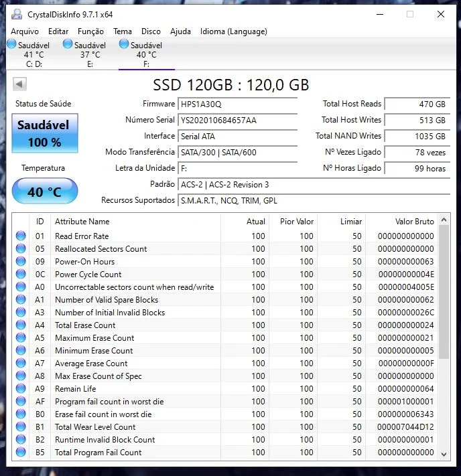The width and height of the screenshot is (461, 476).
Task: Click the status orb of Runtime Invalid Block Count row
Action: coord(21,440)
